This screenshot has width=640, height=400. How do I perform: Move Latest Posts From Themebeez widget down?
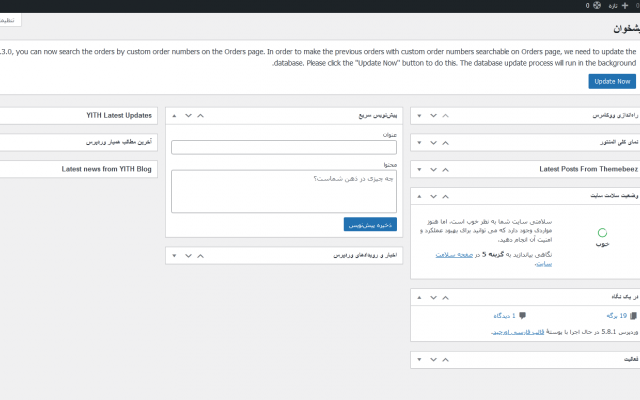(x=433, y=169)
